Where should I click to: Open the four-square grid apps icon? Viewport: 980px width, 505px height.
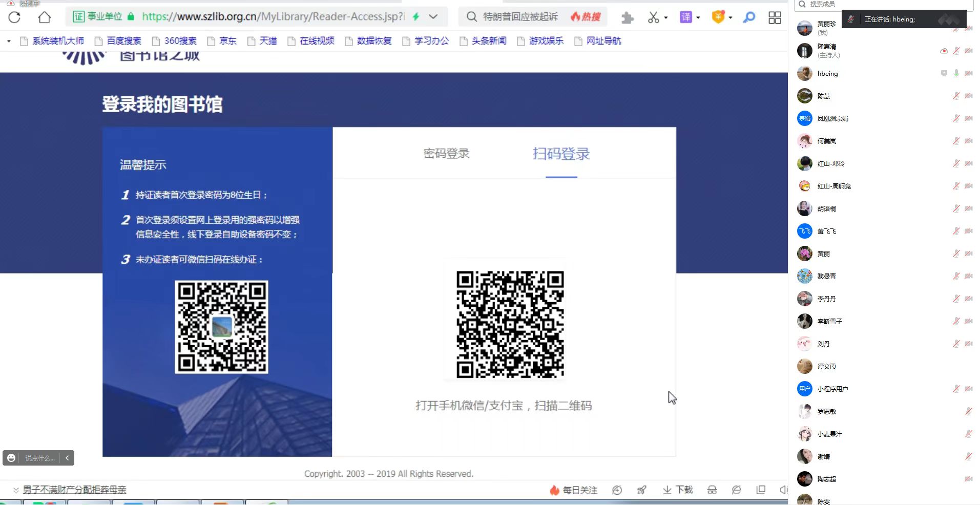click(775, 17)
